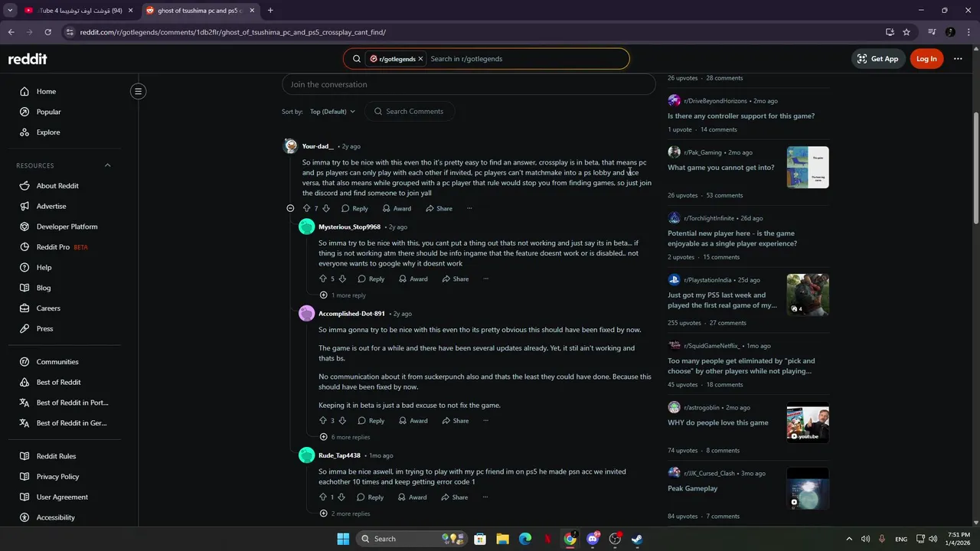Click the Windows taskbar Search box

(x=413, y=539)
